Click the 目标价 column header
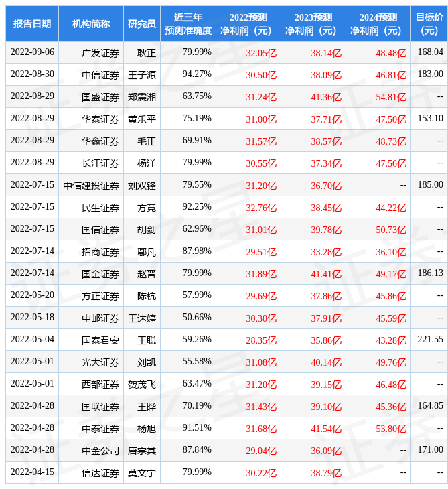 429,23
